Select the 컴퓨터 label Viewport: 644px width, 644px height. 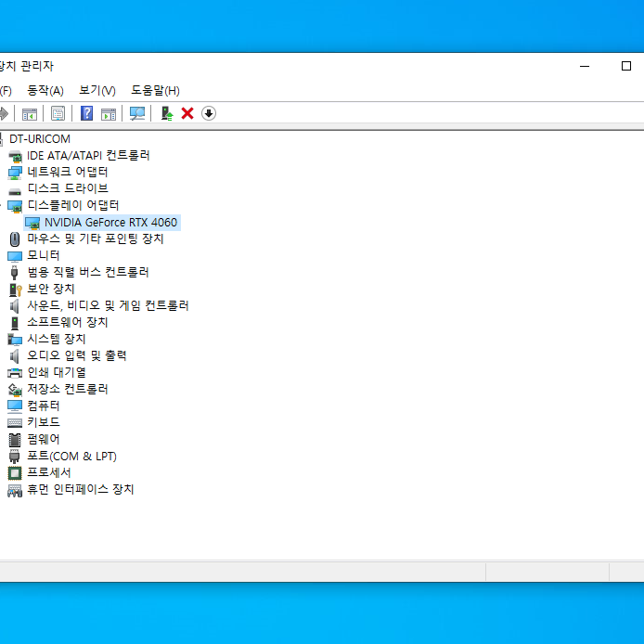[44, 406]
